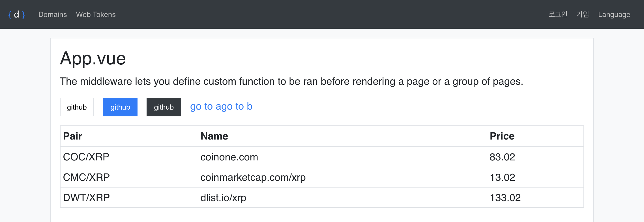The image size is (644, 222).
Task: Select the dlist.io/xrp name cell
Action: 223,198
